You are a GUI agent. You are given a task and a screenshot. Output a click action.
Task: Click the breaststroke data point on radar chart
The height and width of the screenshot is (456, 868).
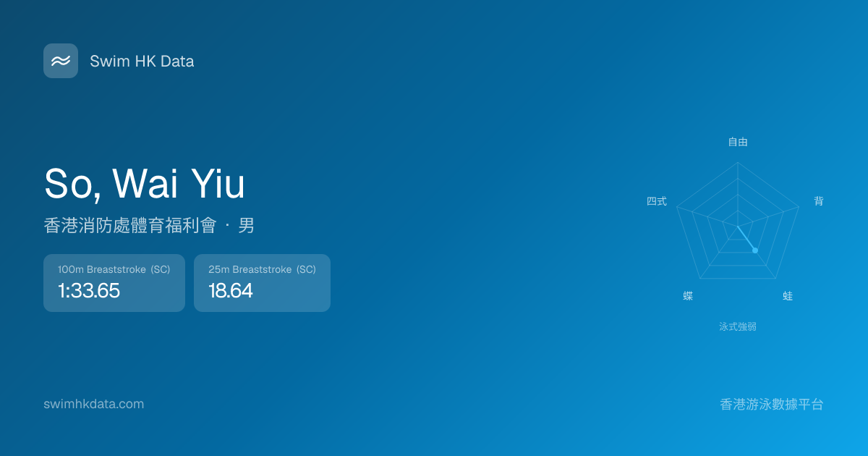tap(755, 250)
